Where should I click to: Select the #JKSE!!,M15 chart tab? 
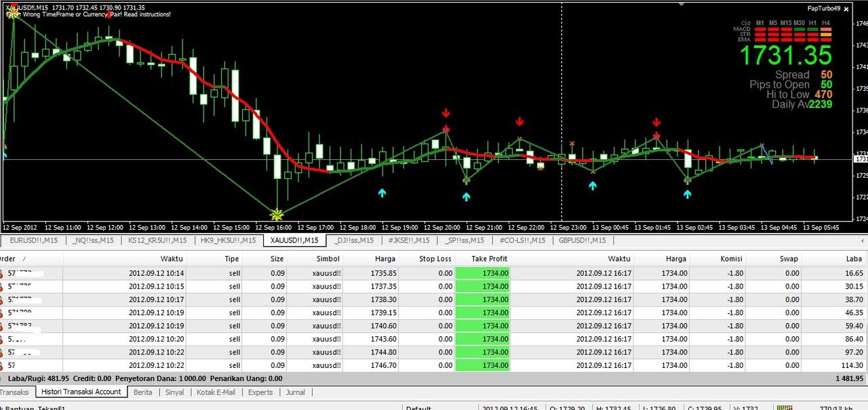coord(406,240)
